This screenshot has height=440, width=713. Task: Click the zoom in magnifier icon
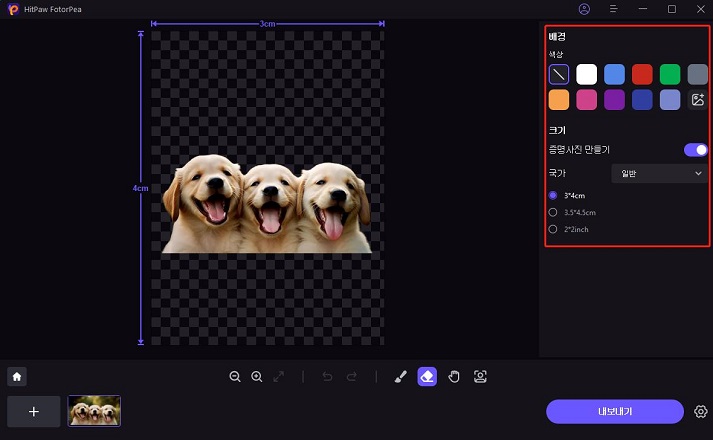[x=257, y=376]
